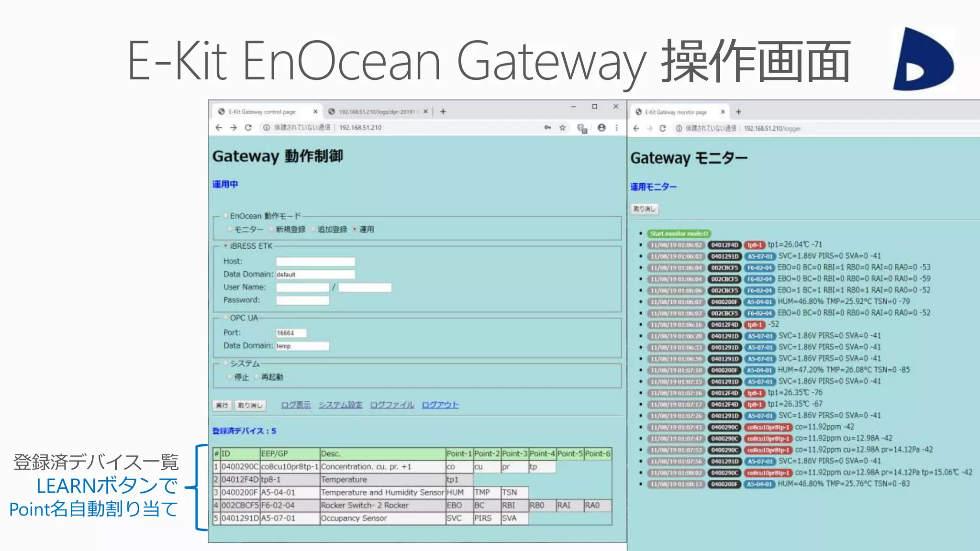This screenshot has width=980, height=551.
Task: Click the Desc. table column header
Action: point(382,453)
